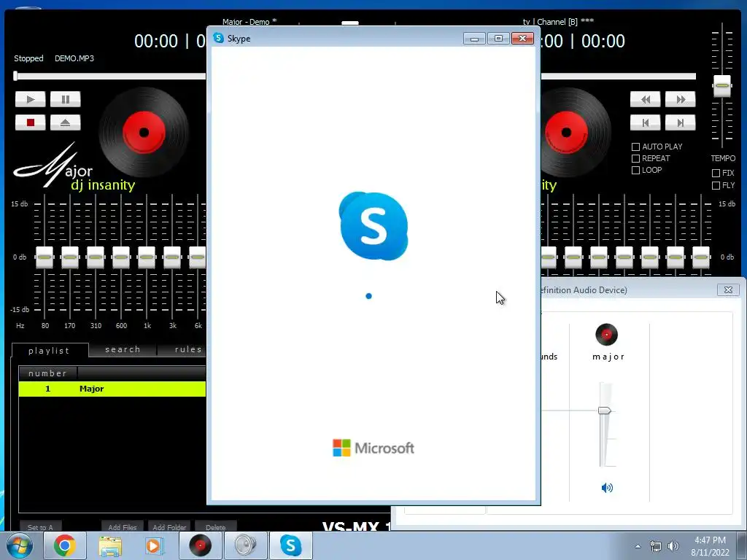Click the Set to A button

[41, 526]
